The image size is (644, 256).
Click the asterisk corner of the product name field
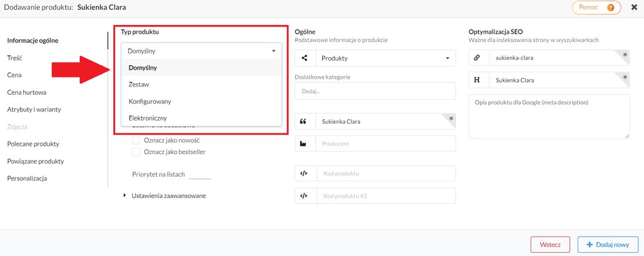click(451, 119)
